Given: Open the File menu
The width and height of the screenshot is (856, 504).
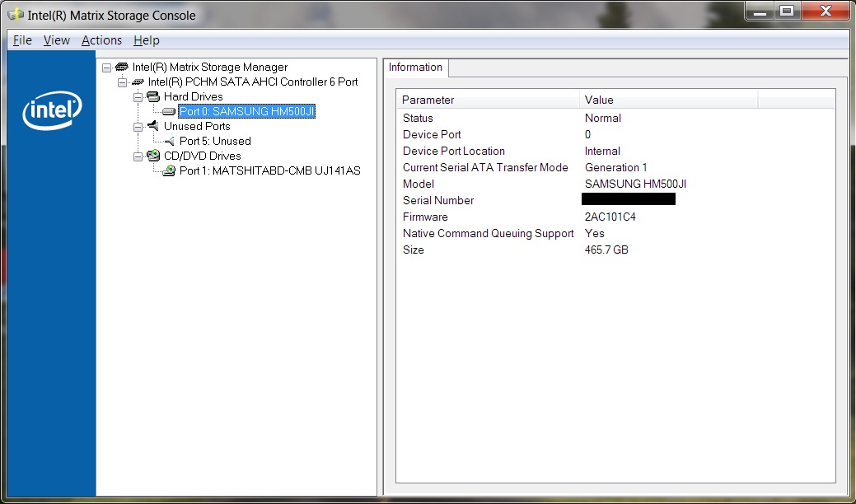Looking at the screenshot, I should tap(22, 40).
